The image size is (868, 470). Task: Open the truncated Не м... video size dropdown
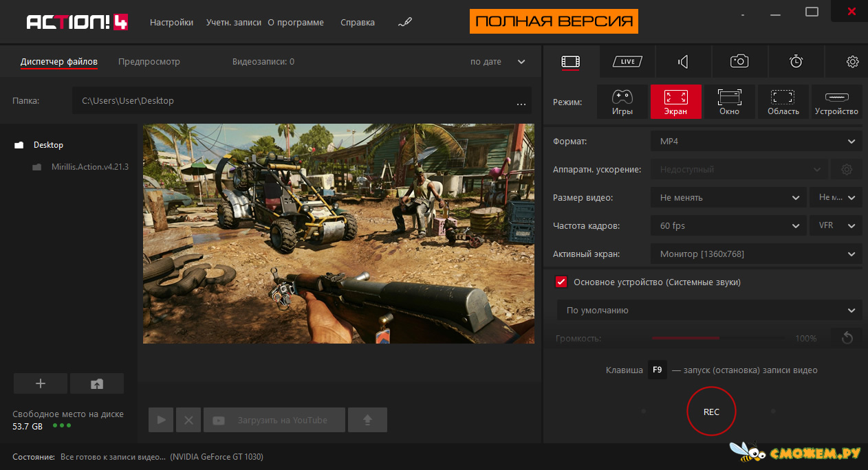(x=836, y=198)
